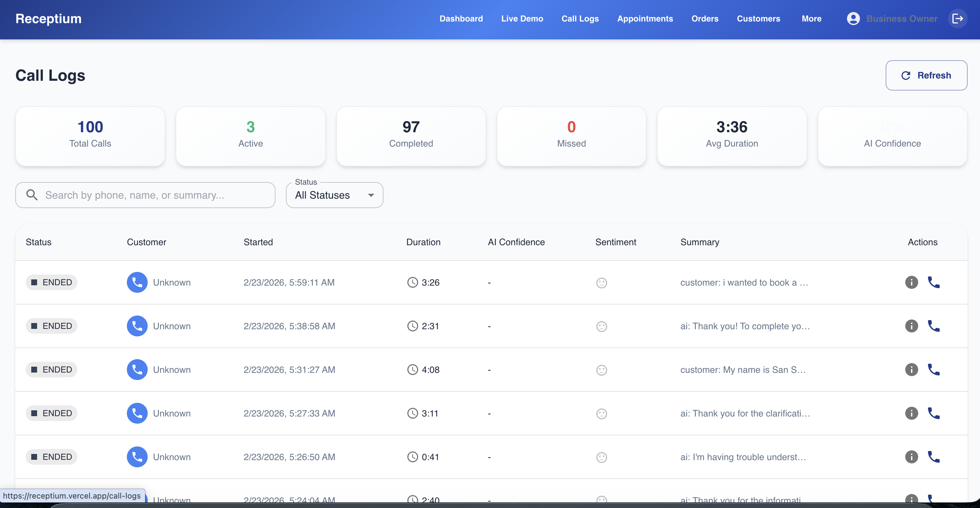Switch to the Live Demo page
The width and height of the screenshot is (980, 508).
coord(522,19)
